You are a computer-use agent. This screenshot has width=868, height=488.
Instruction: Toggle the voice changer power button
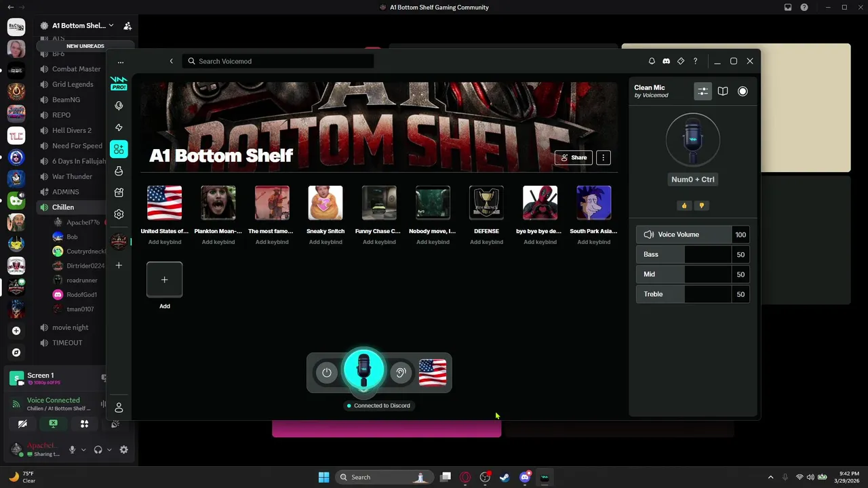pos(327,373)
